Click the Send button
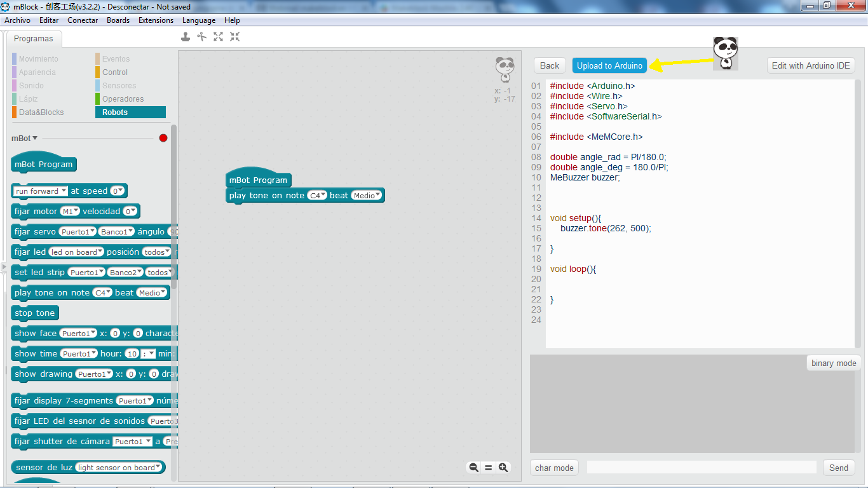This screenshot has width=868, height=488. (839, 468)
